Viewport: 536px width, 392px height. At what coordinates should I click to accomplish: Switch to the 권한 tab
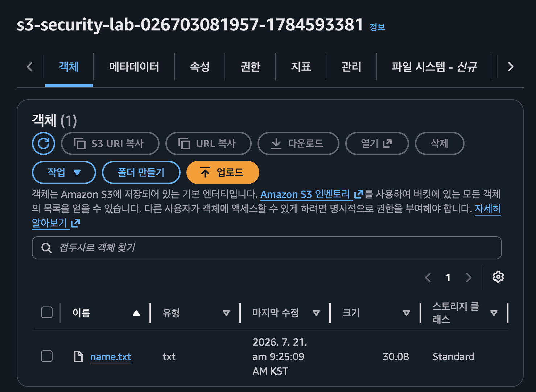[x=250, y=67]
